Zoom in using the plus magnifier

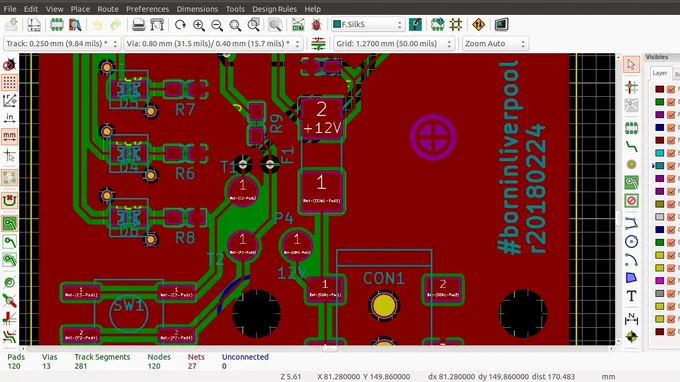click(199, 25)
